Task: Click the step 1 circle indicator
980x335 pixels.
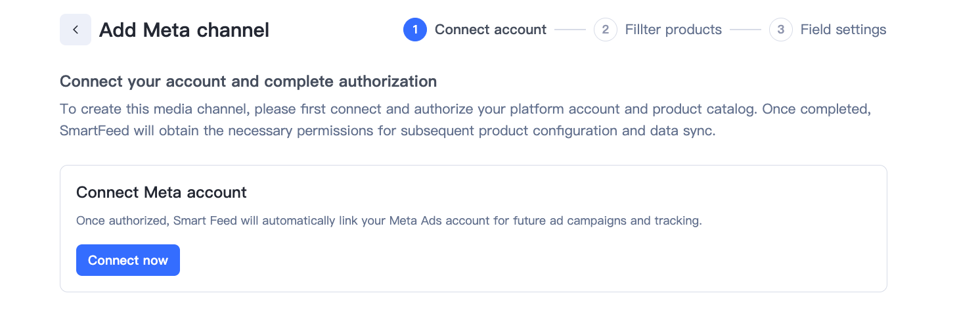Action: [415, 30]
